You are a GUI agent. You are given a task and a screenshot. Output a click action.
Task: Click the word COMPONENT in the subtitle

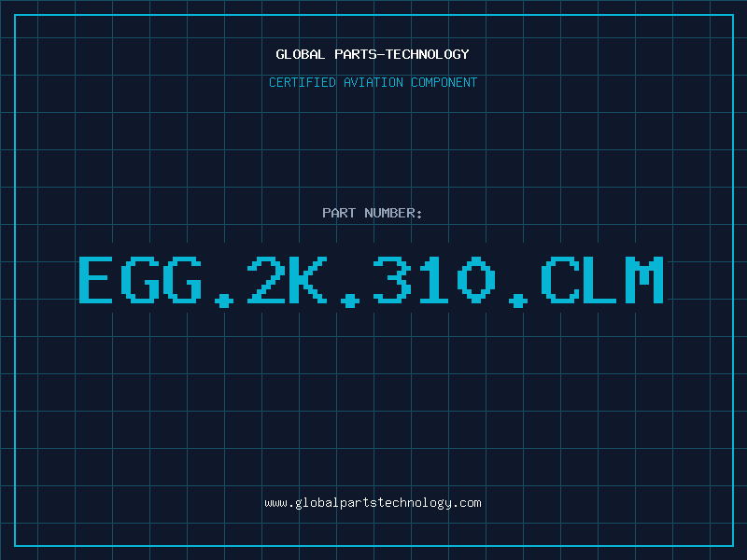tap(444, 82)
